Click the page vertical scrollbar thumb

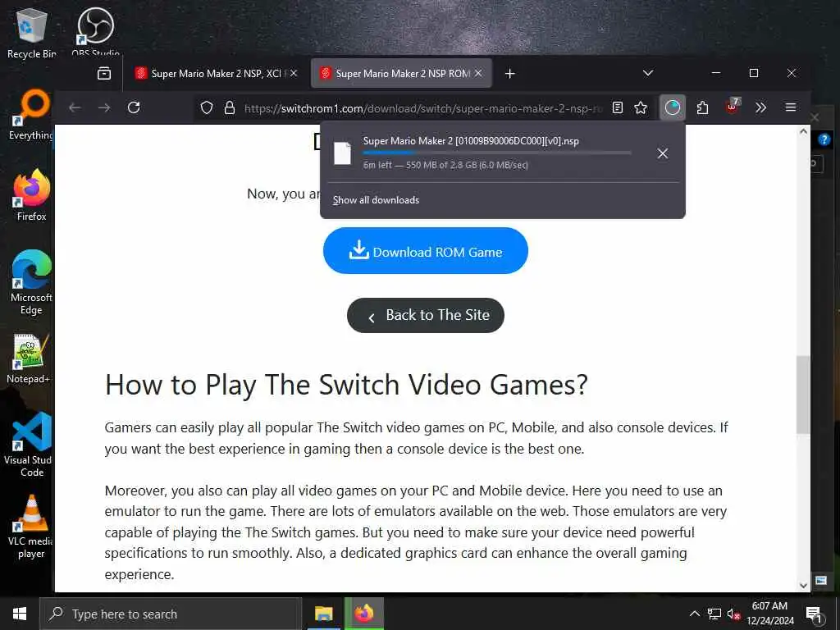pos(802,395)
